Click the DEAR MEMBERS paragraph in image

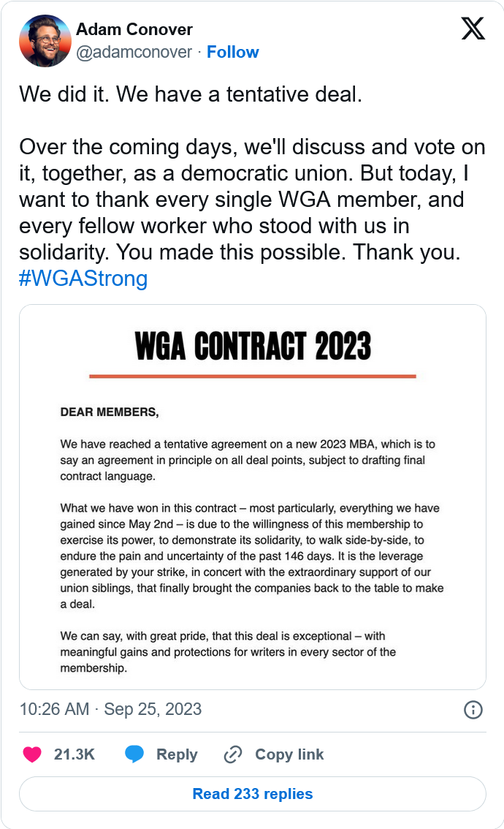(x=110, y=412)
